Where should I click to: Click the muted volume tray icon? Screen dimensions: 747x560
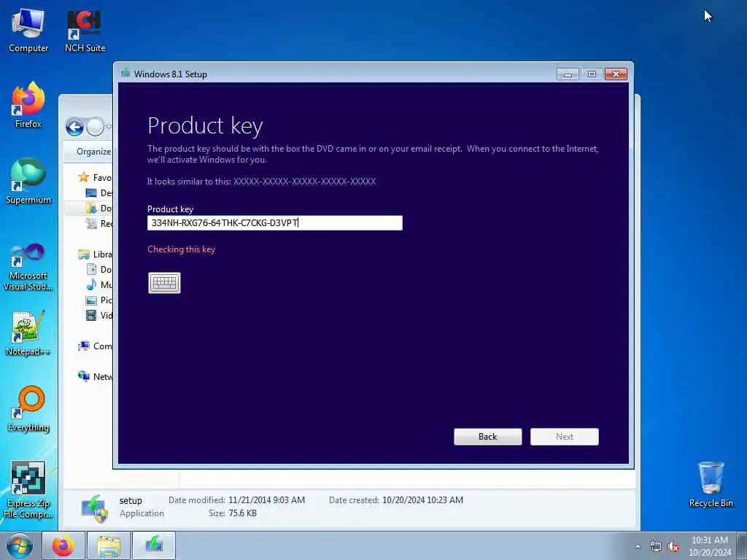point(673,547)
